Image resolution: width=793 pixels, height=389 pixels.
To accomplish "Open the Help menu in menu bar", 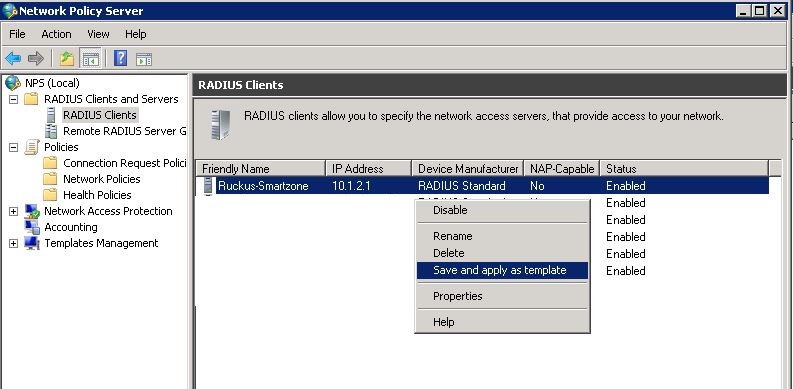I will [136, 34].
